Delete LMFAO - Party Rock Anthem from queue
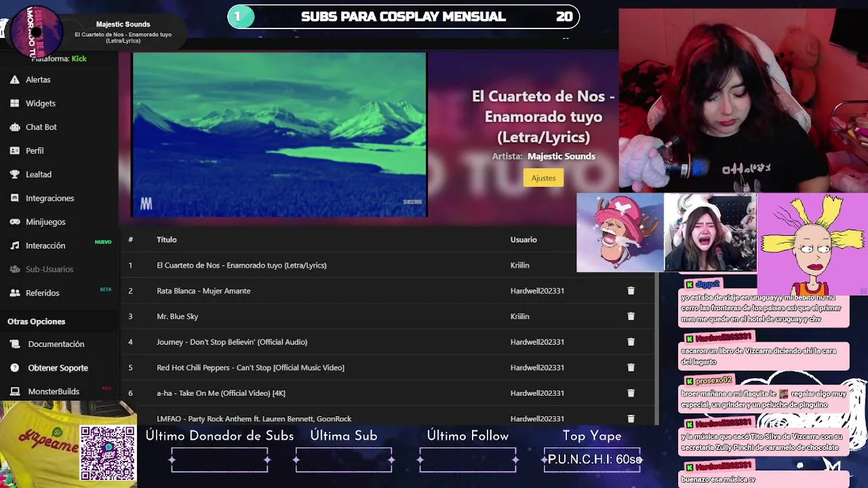The width and height of the screenshot is (868, 488). (631, 419)
